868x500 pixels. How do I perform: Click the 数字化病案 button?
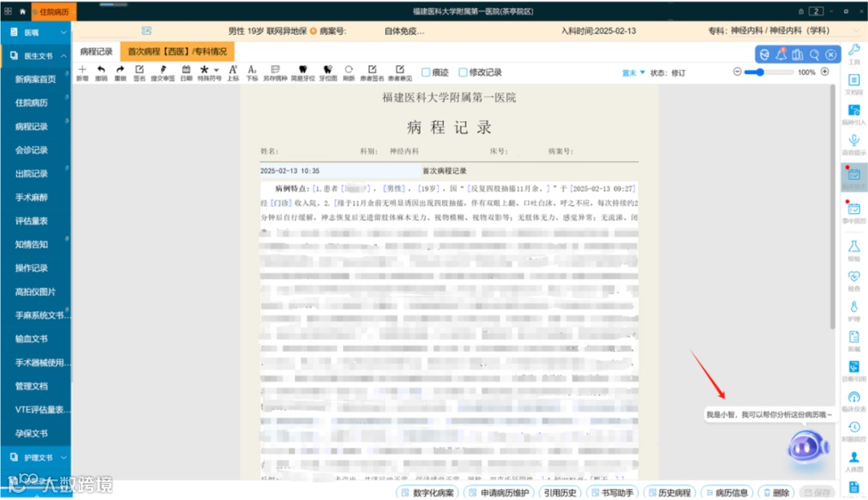[x=428, y=492]
